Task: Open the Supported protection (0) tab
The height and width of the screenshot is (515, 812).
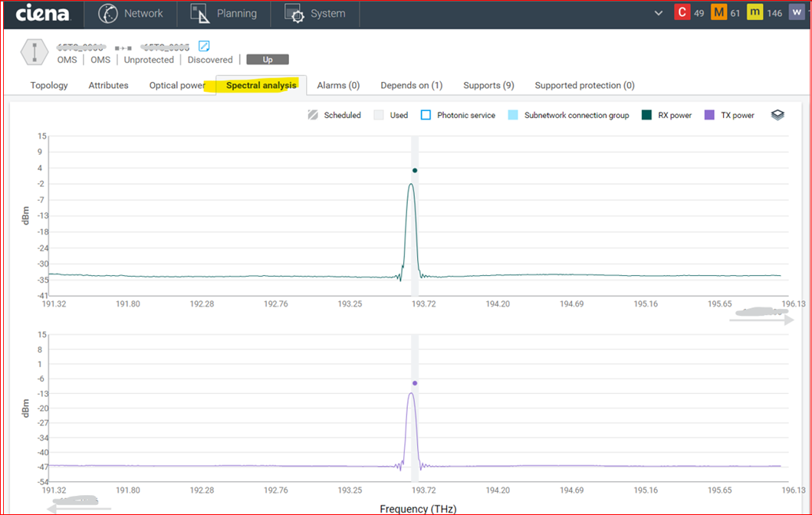Action: pos(585,85)
